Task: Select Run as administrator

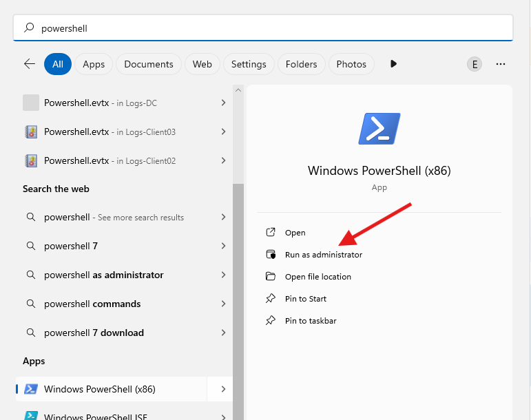Action: pyautogui.click(x=323, y=255)
